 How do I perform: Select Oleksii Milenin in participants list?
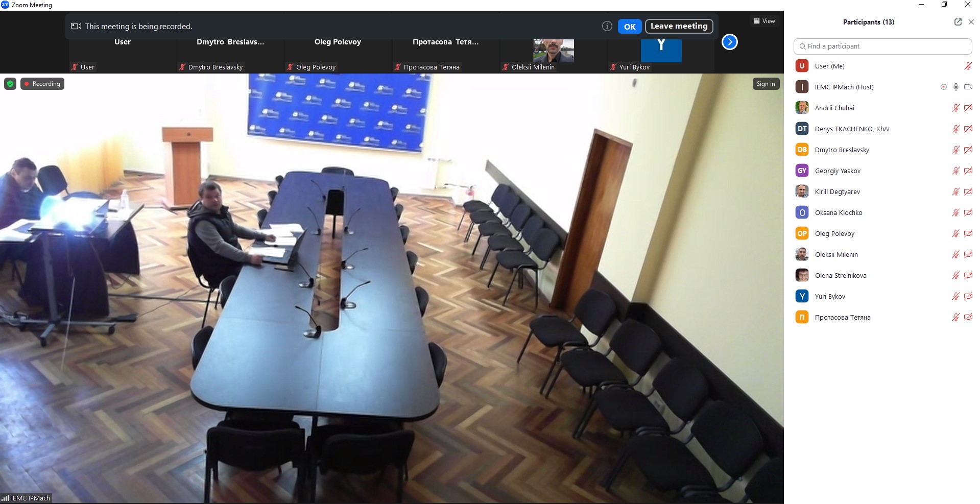click(x=836, y=254)
